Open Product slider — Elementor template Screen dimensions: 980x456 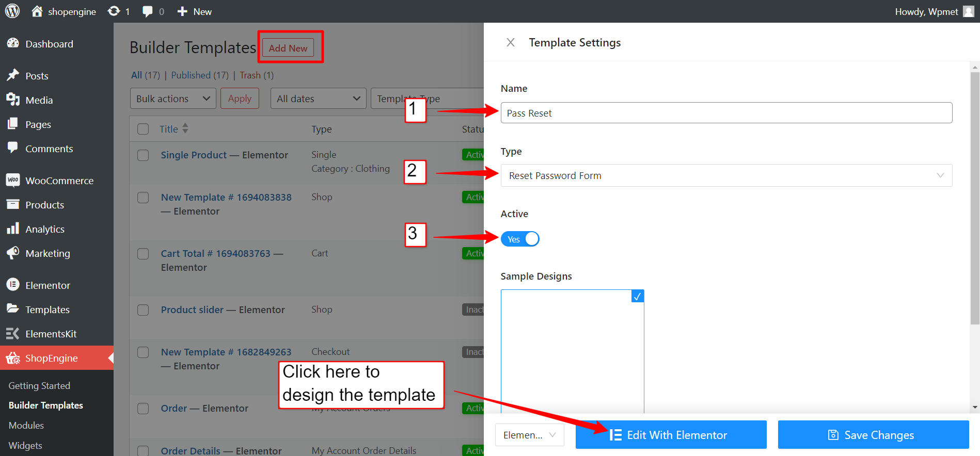point(223,310)
